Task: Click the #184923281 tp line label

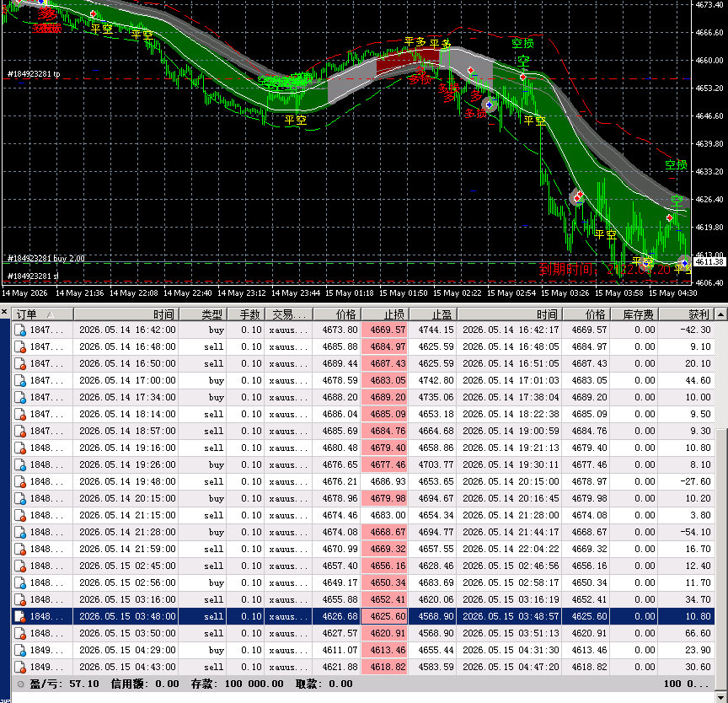Action: (x=34, y=74)
